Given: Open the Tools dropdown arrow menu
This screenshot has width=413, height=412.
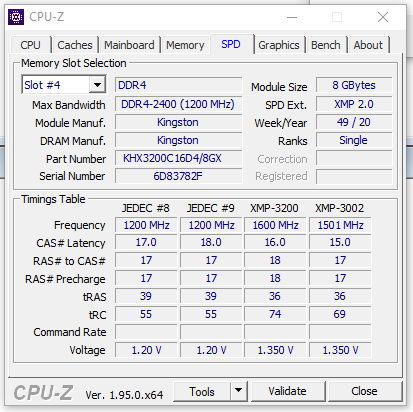Looking at the screenshot, I should tap(238, 391).
